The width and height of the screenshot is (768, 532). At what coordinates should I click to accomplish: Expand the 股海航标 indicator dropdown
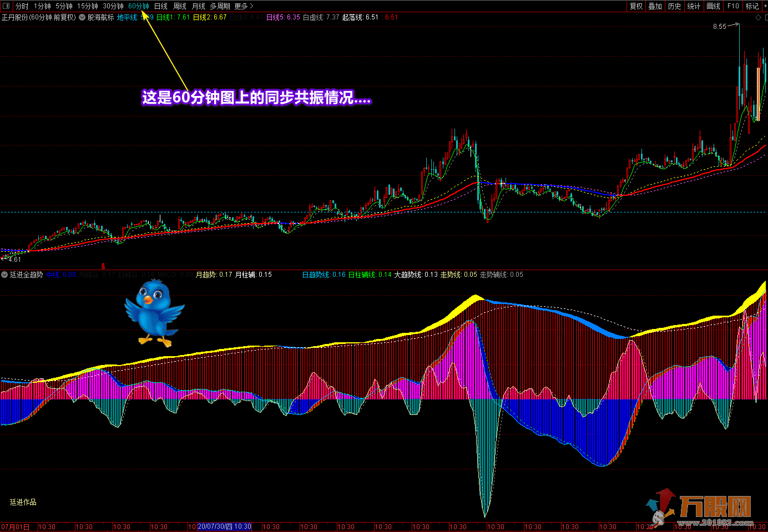82,18
